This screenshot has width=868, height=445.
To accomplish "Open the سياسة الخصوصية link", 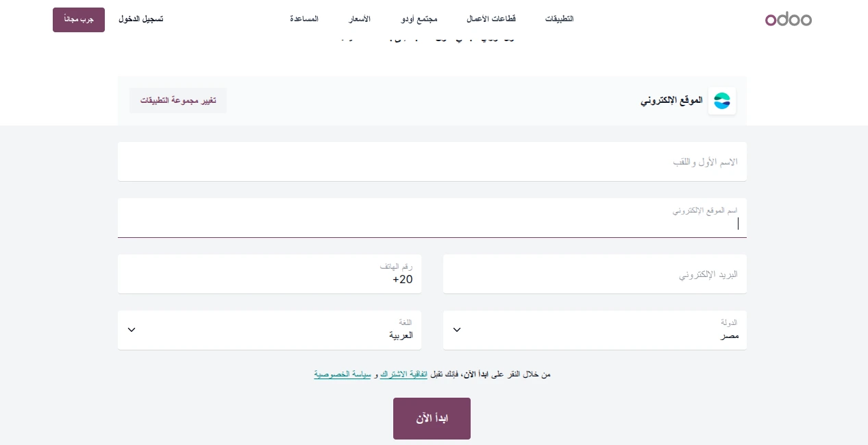I will [343, 374].
